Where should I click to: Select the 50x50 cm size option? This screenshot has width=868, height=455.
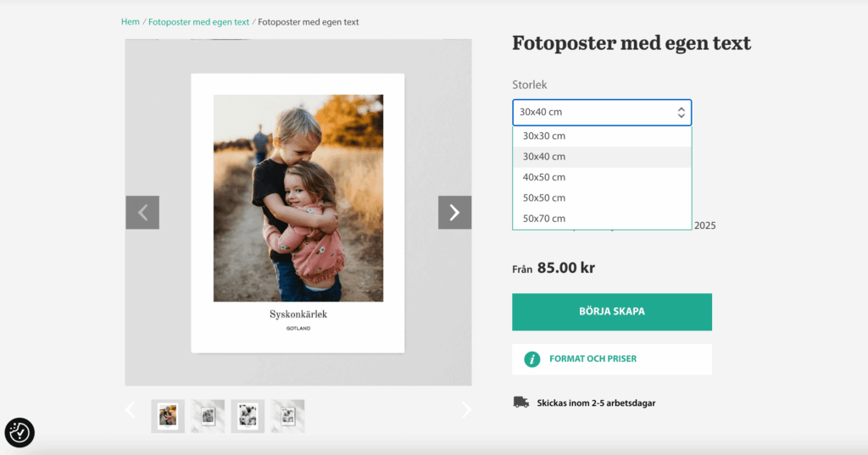[x=544, y=197]
